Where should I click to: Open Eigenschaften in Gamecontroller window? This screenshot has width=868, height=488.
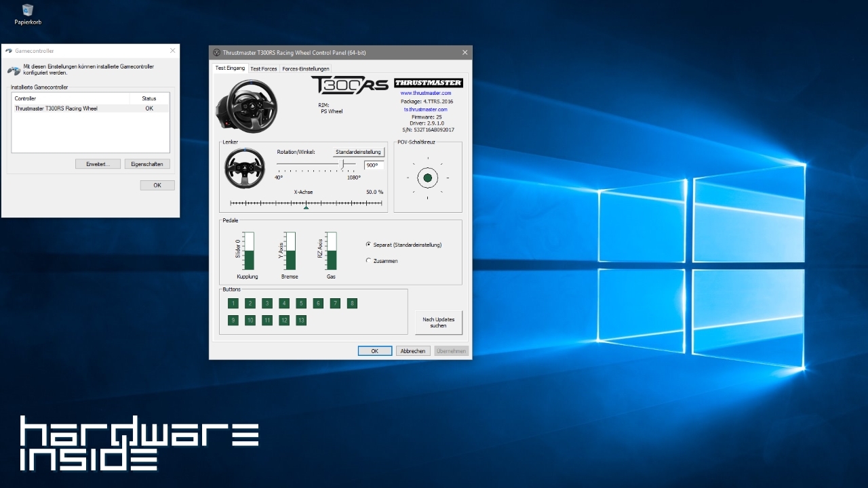pyautogui.click(x=147, y=164)
